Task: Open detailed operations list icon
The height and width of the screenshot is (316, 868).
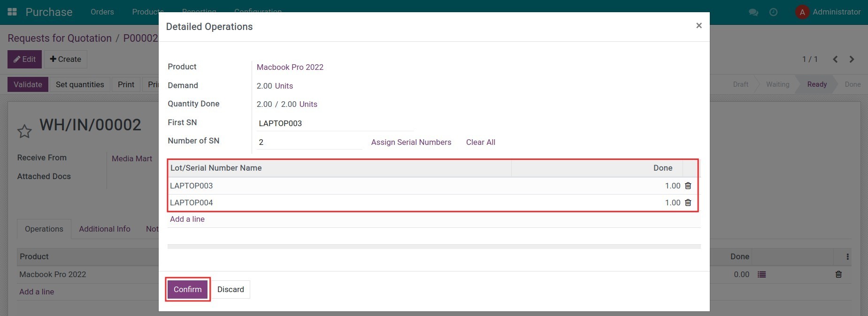Action: point(761,274)
